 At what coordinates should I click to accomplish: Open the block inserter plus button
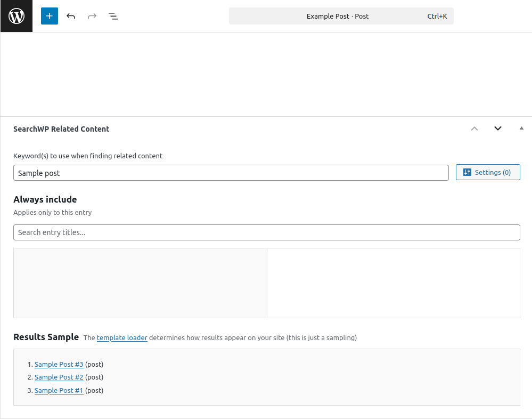[50, 16]
